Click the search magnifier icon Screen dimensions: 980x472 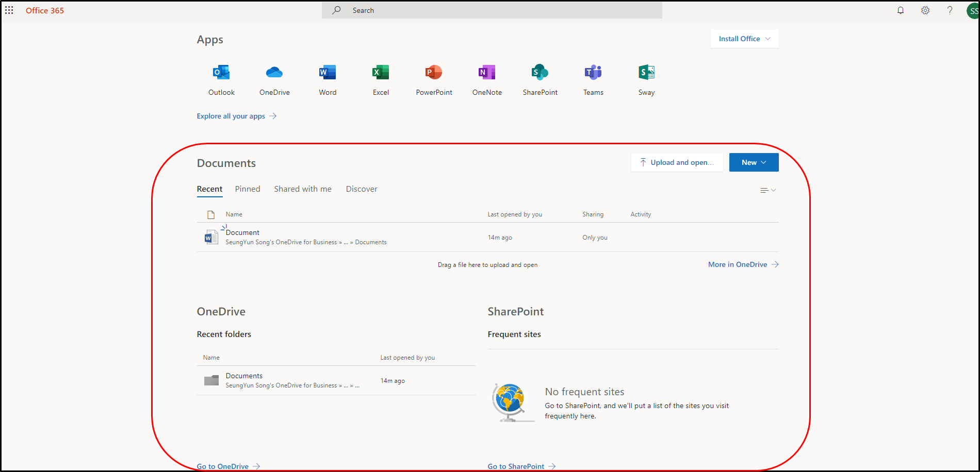tap(336, 10)
